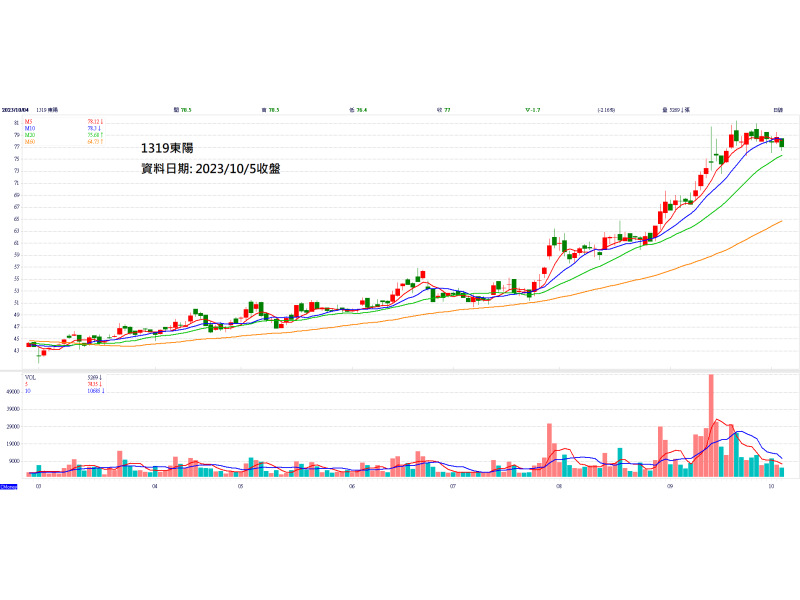Click the tallest volume bar in September

[711, 425]
